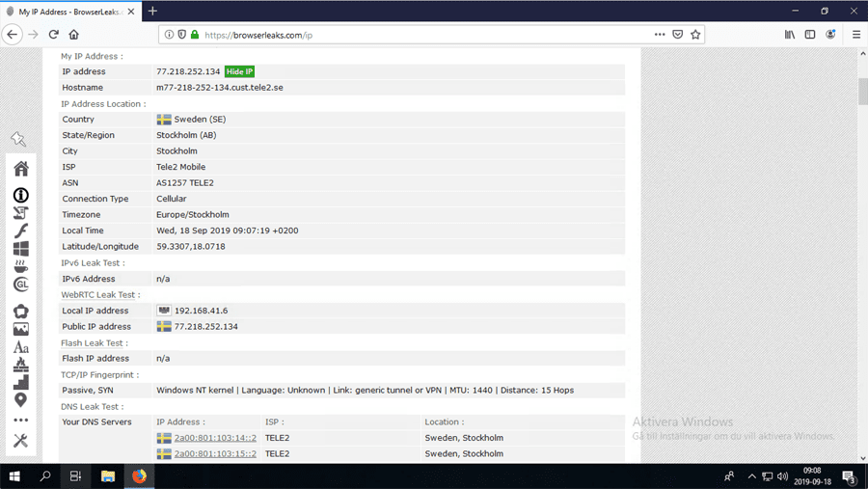Image resolution: width=868 pixels, height=489 pixels.
Task: Click the scrollbar up arrow
Action: 862,54
